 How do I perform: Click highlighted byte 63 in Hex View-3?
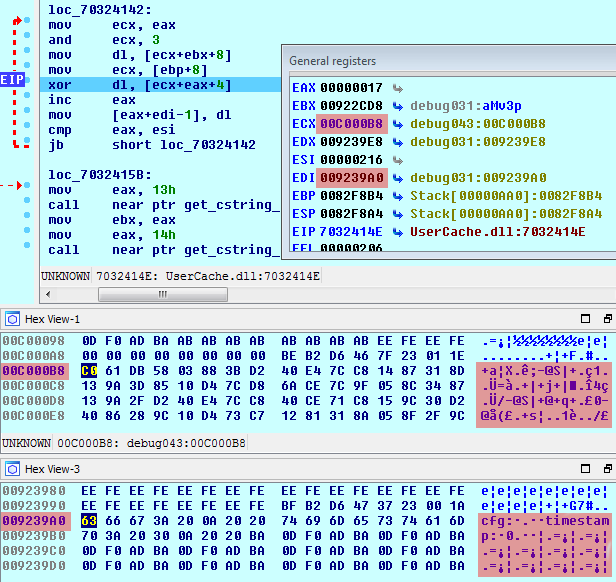pyautogui.click(x=89, y=521)
